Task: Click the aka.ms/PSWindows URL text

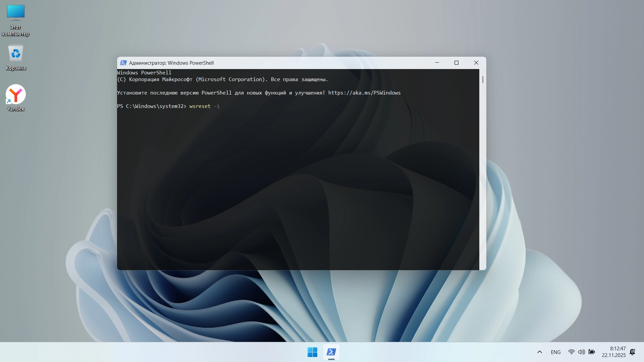Action: pyautogui.click(x=364, y=93)
